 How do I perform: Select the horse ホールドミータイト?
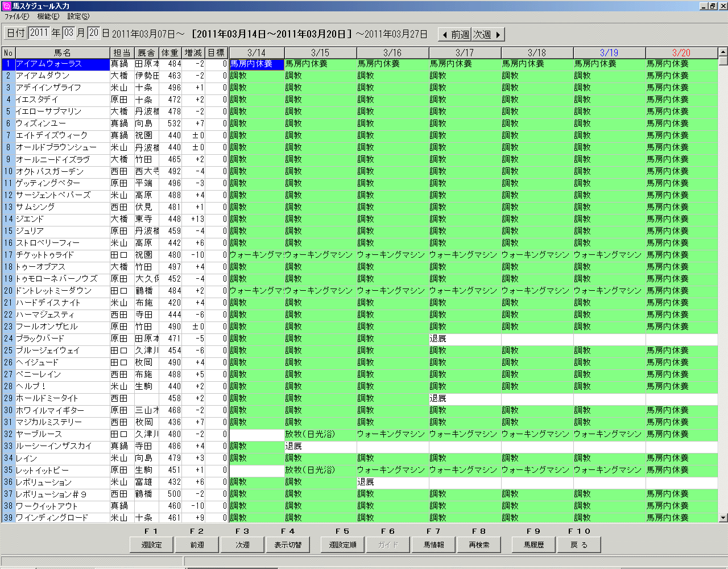62,398
